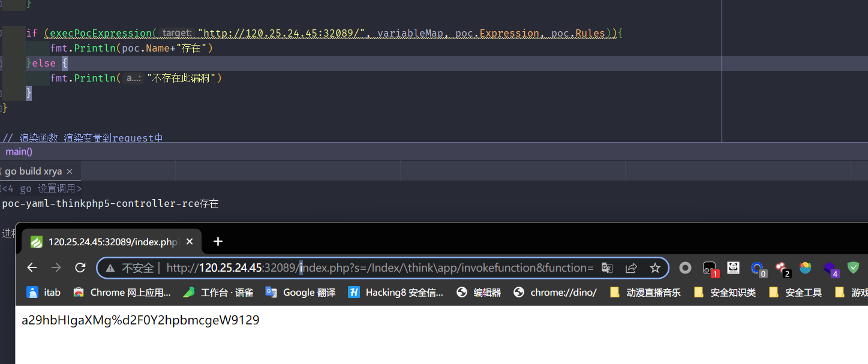Open the colorful globe extension icon
The width and height of the screenshot is (868, 364).
805,267
